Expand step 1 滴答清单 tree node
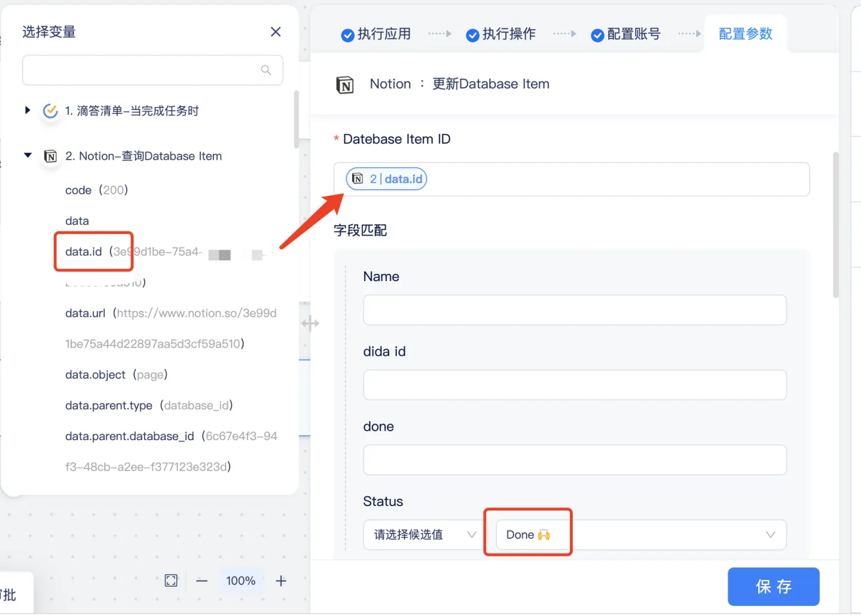This screenshot has height=616, width=861. tap(28, 110)
